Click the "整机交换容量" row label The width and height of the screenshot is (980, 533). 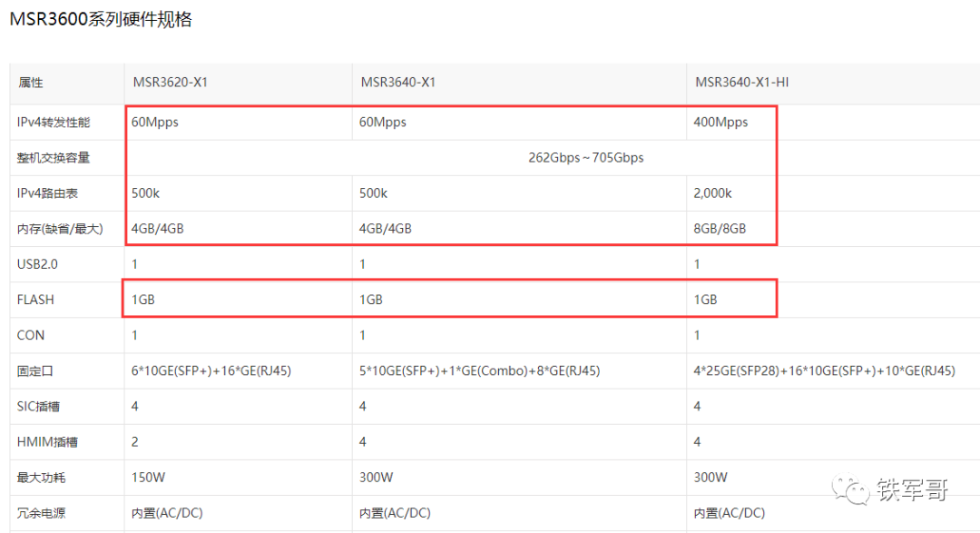coord(54,158)
